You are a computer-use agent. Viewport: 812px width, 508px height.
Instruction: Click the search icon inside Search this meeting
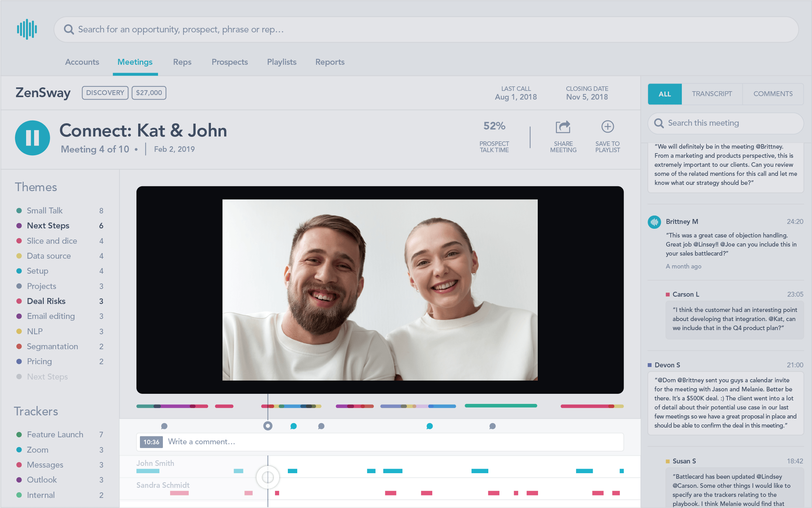point(659,123)
